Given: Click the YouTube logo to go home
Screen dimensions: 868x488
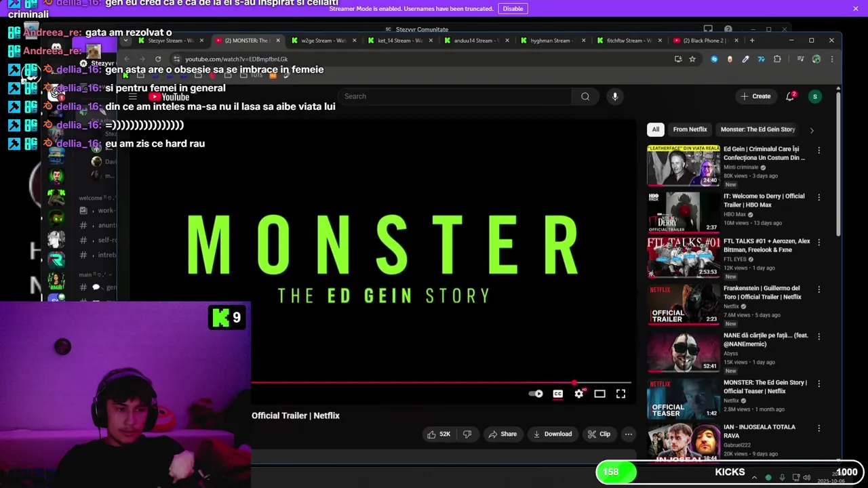Looking at the screenshot, I should (x=169, y=97).
